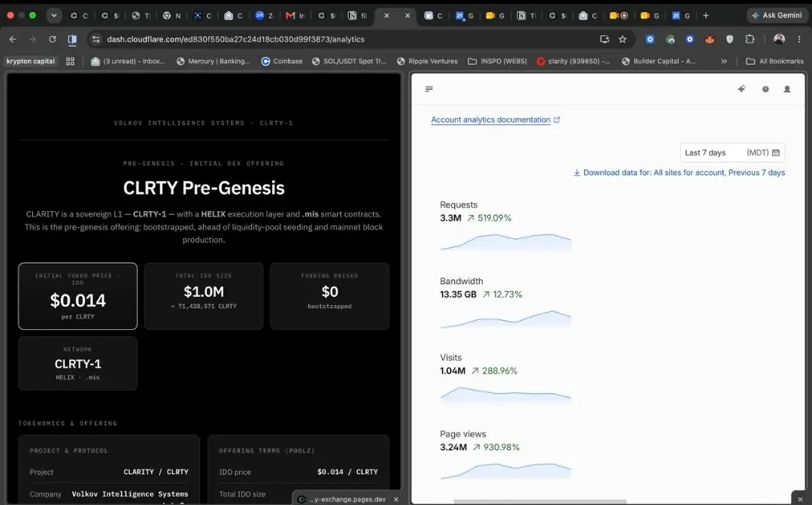
Task: Open the Builder Capital bookmark
Action: click(659, 61)
